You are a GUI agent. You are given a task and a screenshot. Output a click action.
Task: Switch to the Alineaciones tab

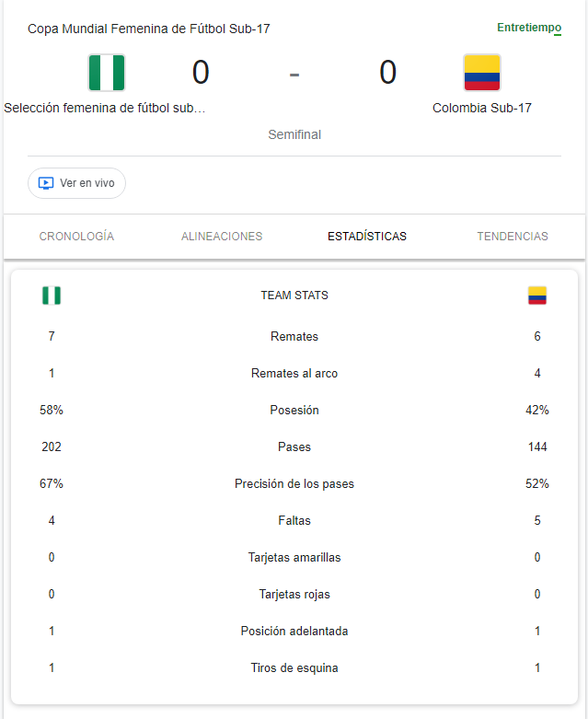click(x=222, y=237)
